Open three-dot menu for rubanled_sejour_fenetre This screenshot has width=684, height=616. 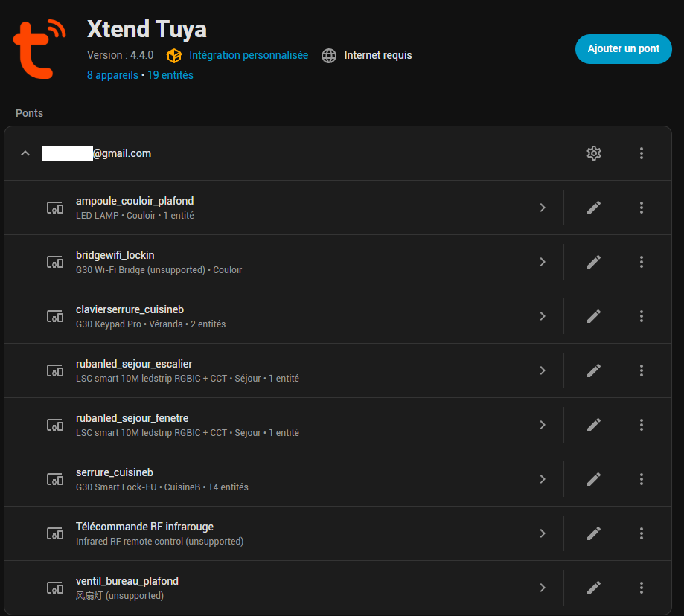pyautogui.click(x=641, y=425)
